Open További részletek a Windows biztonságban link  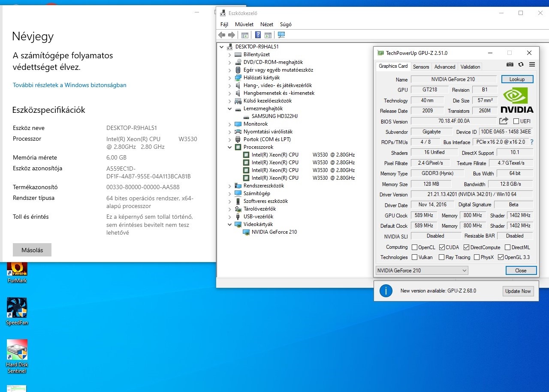pos(69,85)
